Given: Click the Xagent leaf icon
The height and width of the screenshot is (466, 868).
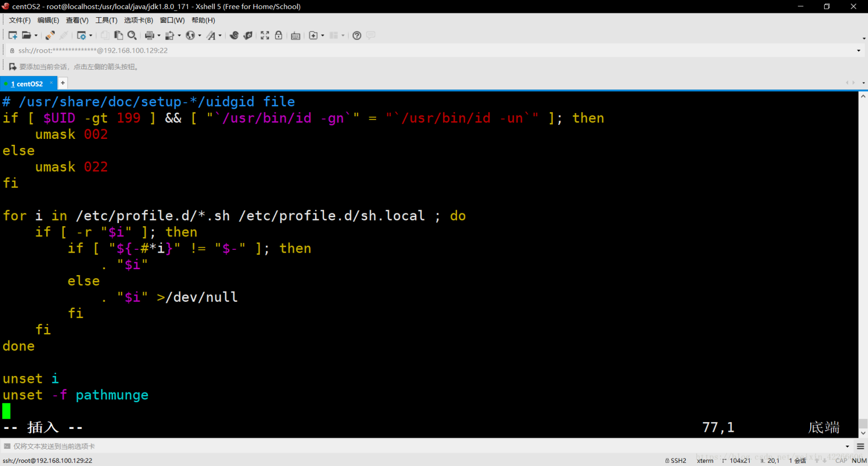Looking at the screenshot, I should (x=248, y=35).
